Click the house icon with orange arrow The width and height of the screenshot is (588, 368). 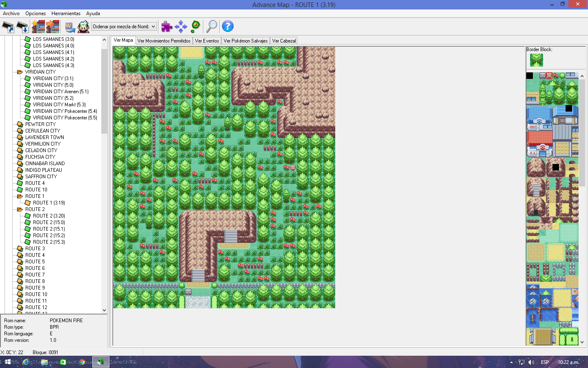click(x=53, y=27)
